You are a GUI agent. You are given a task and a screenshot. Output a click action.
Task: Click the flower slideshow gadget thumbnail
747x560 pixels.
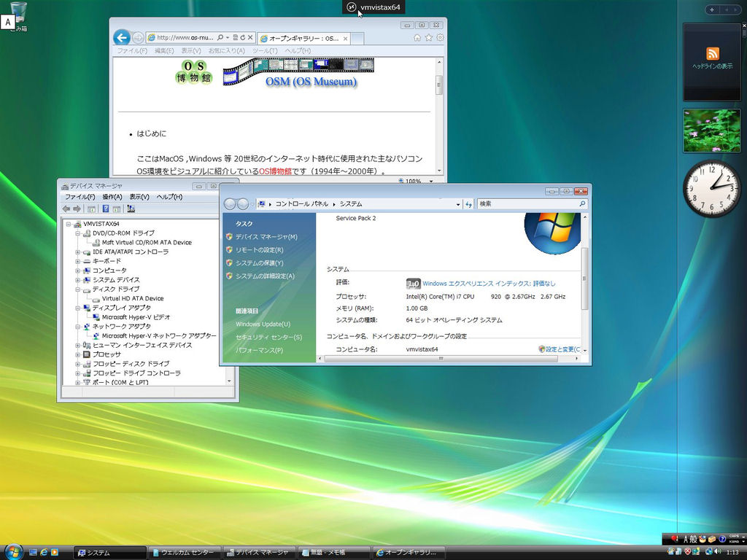[x=712, y=131]
